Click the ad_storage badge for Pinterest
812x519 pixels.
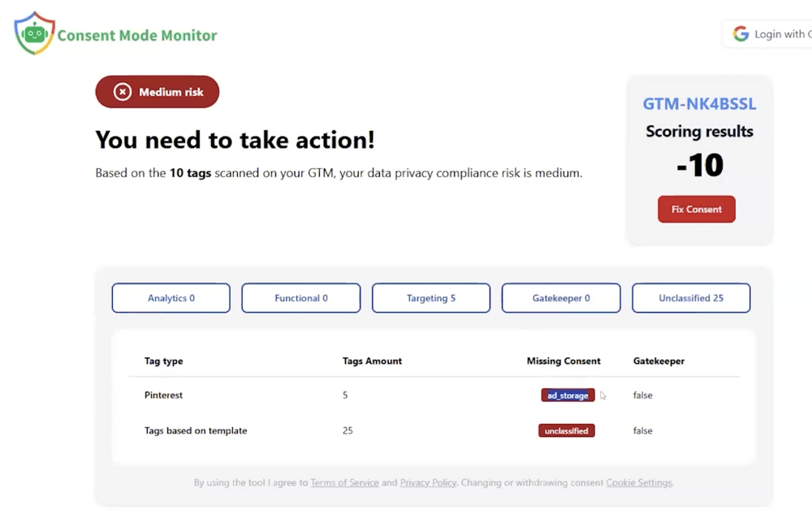568,395
